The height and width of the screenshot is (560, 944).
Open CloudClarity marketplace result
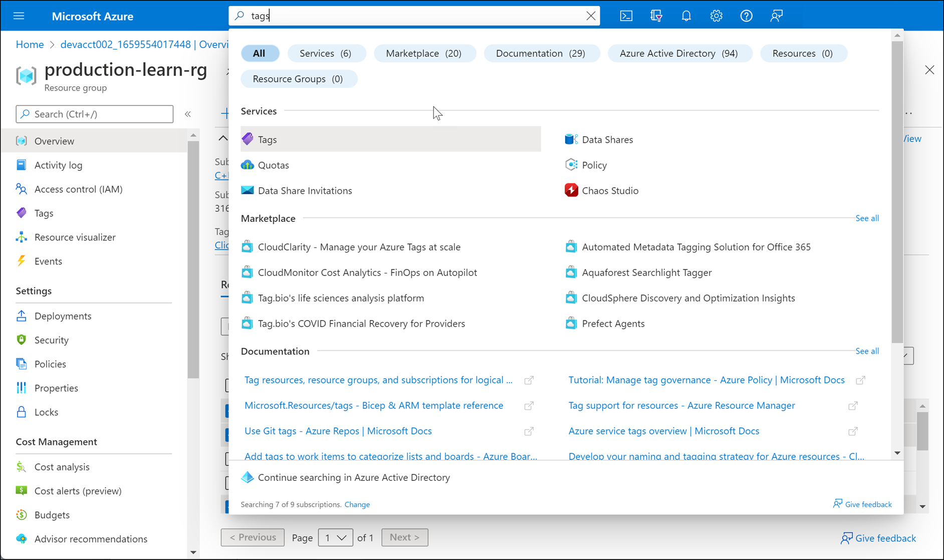click(351, 247)
